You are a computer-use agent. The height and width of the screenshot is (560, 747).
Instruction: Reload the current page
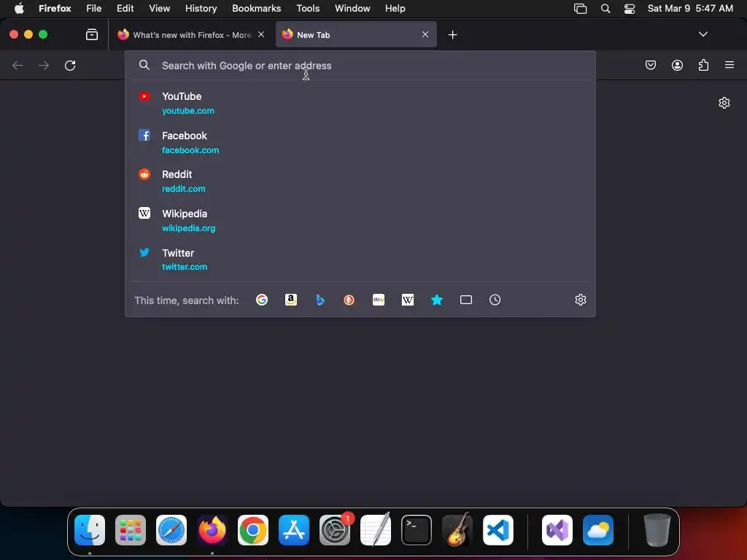tap(70, 65)
